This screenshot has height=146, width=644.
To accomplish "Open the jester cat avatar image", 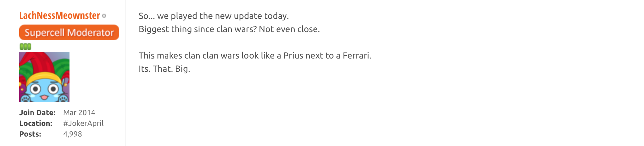I will pyautogui.click(x=44, y=77).
